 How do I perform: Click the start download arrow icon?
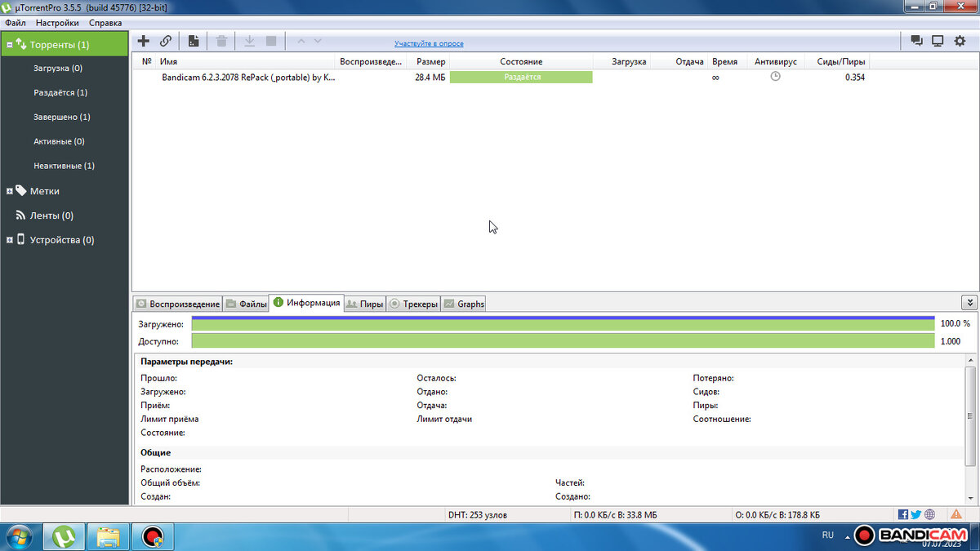(x=250, y=41)
